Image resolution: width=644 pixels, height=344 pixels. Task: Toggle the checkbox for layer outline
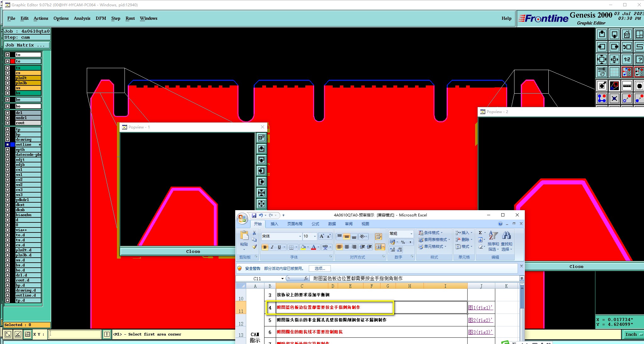(x=8, y=145)
